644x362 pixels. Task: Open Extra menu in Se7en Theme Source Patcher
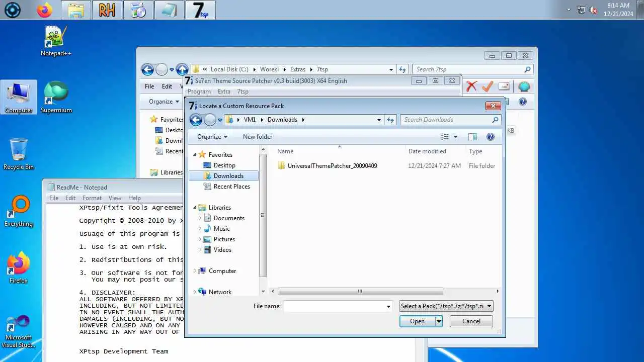[224, 92]
